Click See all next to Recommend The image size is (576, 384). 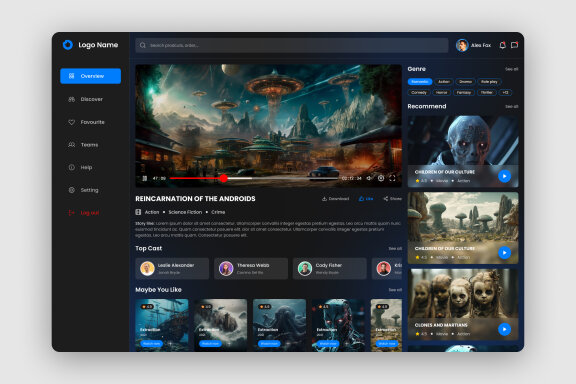pyautogui.click(x=511, y=107)
